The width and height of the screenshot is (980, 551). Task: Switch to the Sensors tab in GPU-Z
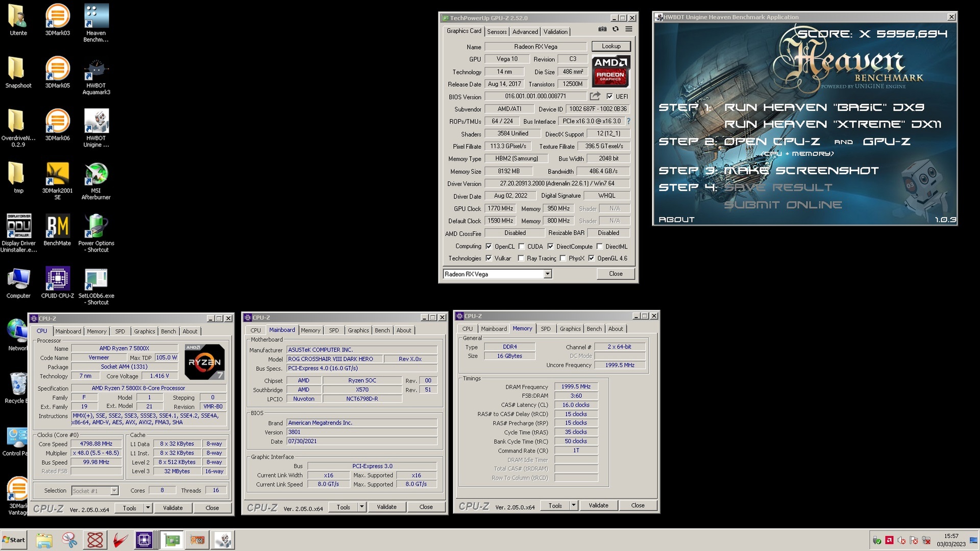pos(497,32)
